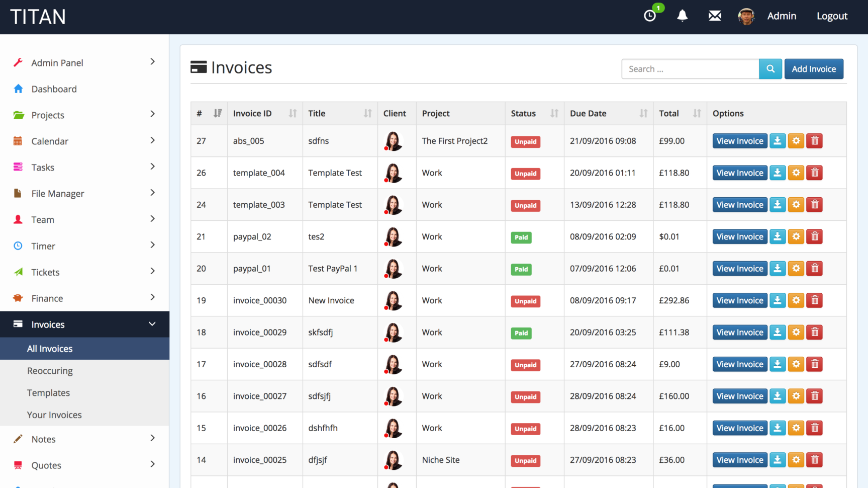This screenshot has width=868, height=488.
Task: Click the TITAN logo
Action: point(38,17)
